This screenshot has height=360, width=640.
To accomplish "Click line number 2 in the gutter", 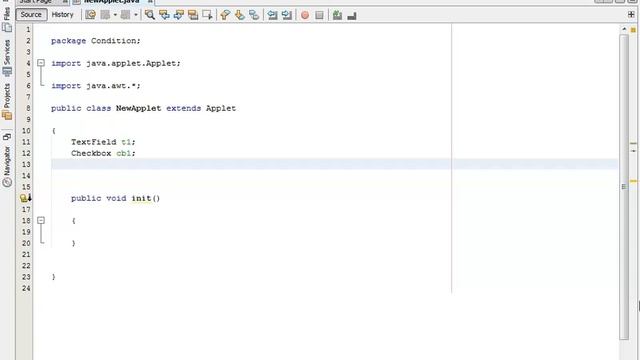I will (x=28, y=41).
